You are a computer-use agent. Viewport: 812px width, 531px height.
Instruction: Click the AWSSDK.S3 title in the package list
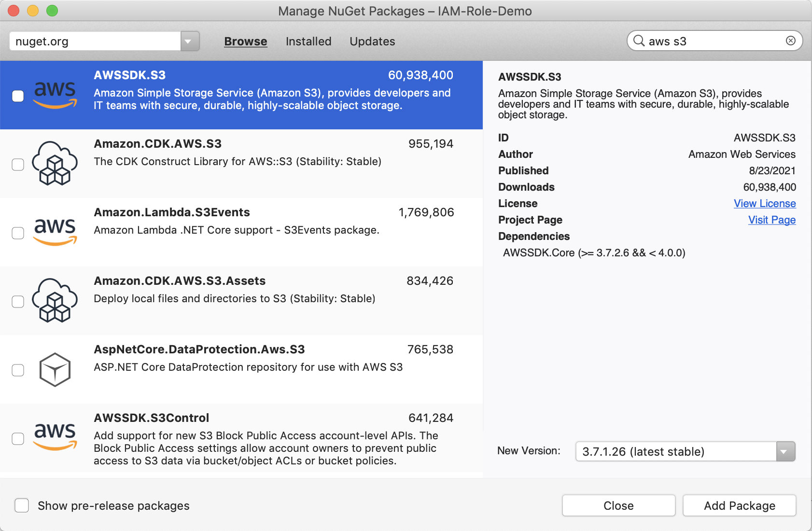pyautogui.click(x=130, y=75)
